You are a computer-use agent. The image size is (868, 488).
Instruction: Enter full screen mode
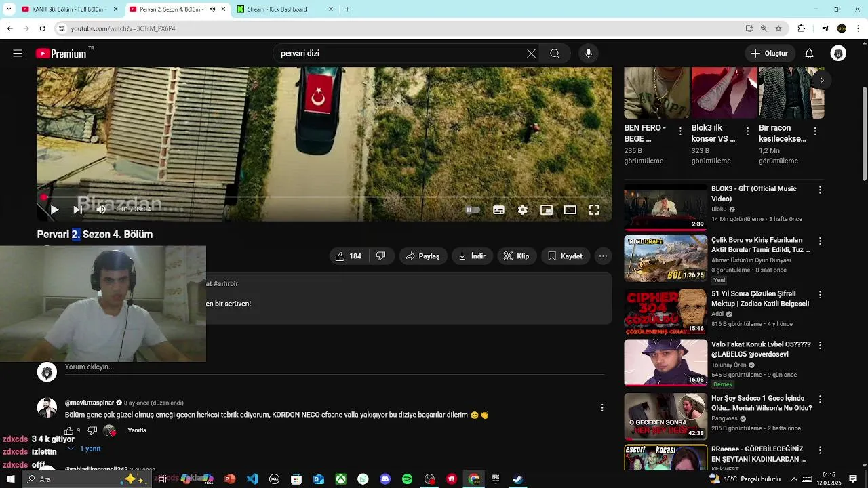(594, 210)
